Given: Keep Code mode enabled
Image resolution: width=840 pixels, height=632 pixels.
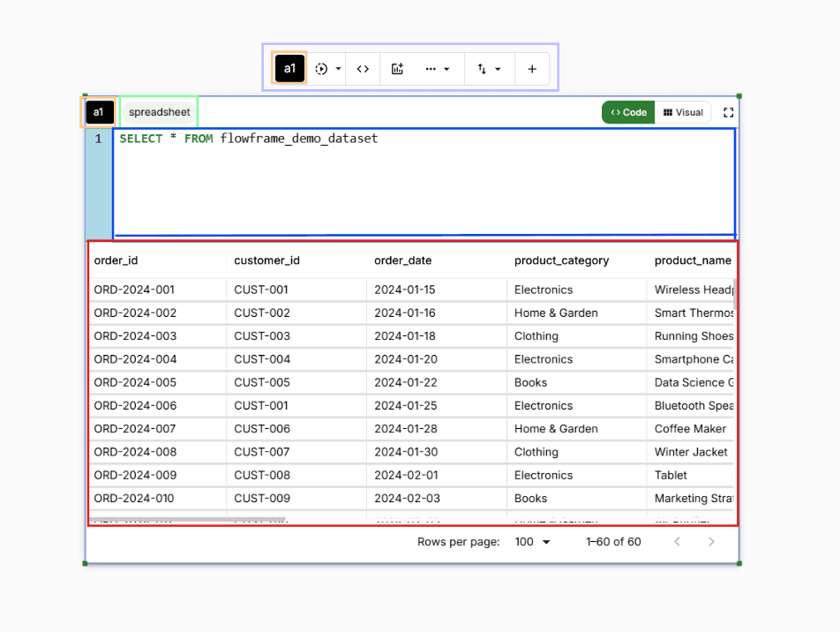Looking at the screenshot, I should [x=627, y=112].
